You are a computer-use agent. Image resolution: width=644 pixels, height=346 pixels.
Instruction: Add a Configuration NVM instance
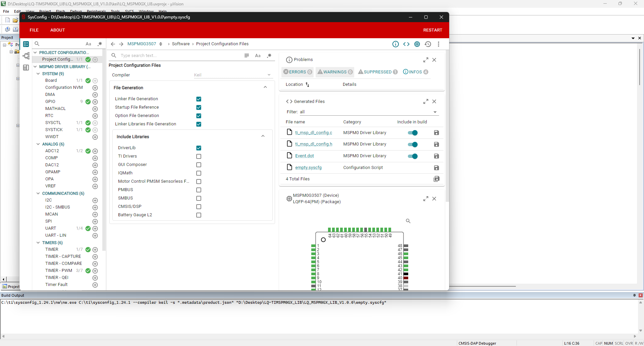point(95,88)
